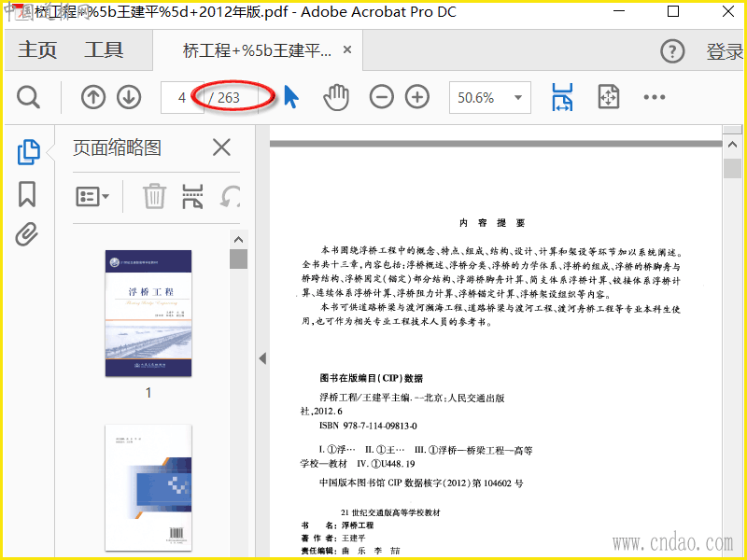The height and width of the screenshot is (560, 747).
Task: Switch to the 工具 tab
Action: 104,50
